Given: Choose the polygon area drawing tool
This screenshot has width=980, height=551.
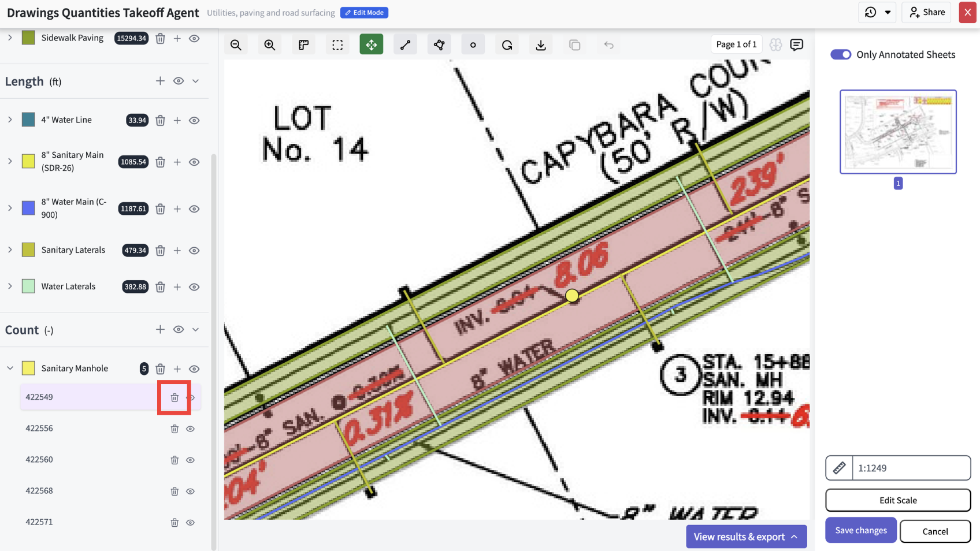Looking at the screenshot, I should [x=439, y=45].
